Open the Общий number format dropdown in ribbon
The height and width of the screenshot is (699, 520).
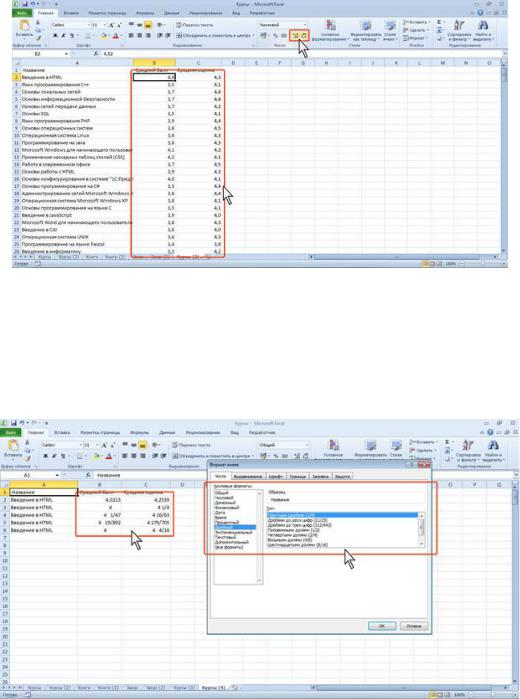pyautogui.click(x=306, y=445)
